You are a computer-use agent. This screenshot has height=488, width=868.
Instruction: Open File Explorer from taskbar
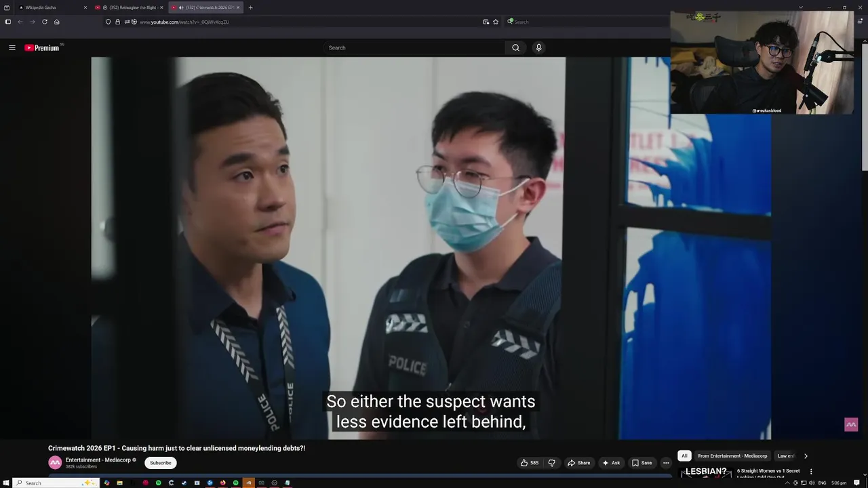pos(119,483)
